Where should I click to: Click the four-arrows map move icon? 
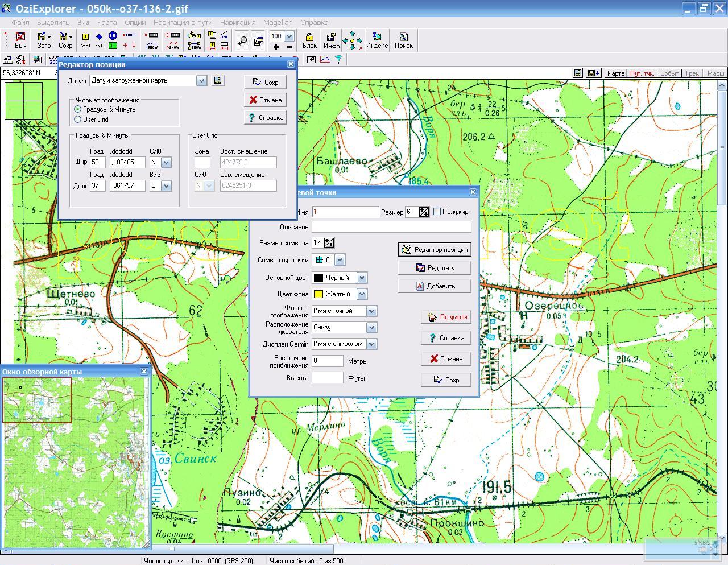tap(353, 40)
